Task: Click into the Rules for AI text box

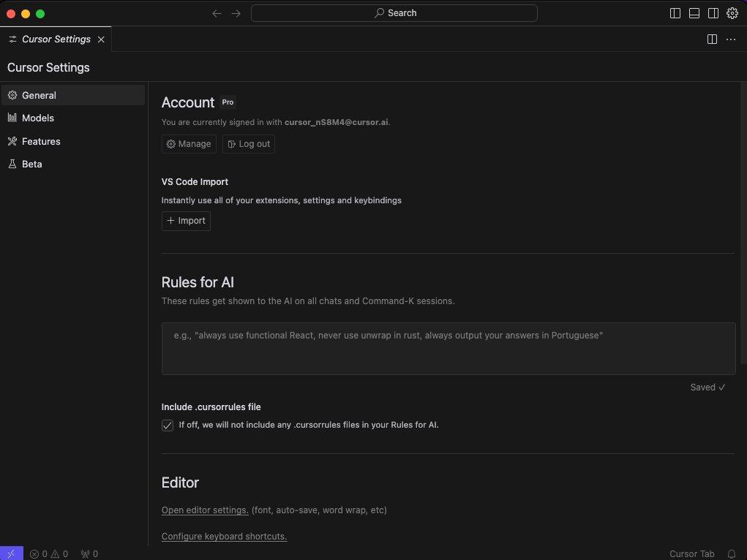Action: (x=448, y=349)
